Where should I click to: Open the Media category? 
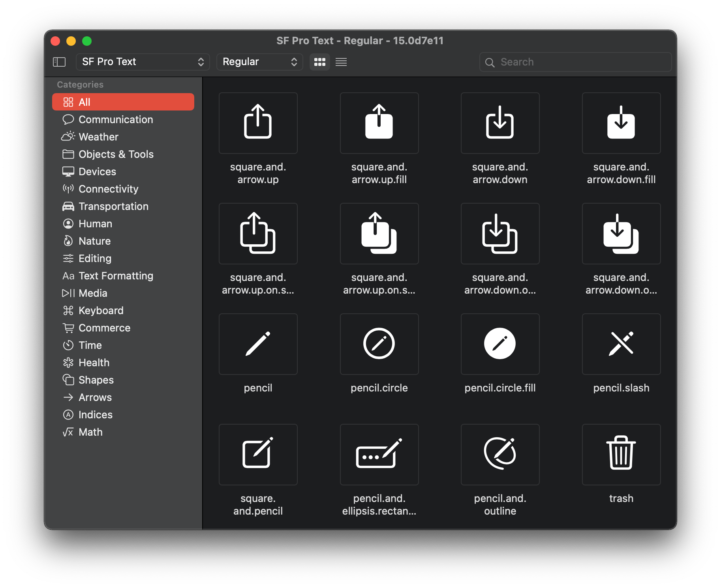pyautogui.click(x=123, y=293)
